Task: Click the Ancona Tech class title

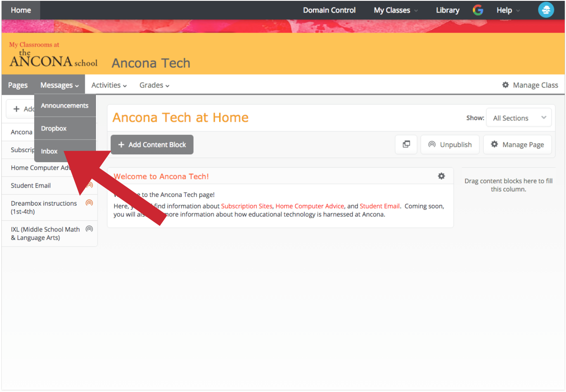Action: coord(151,63)
